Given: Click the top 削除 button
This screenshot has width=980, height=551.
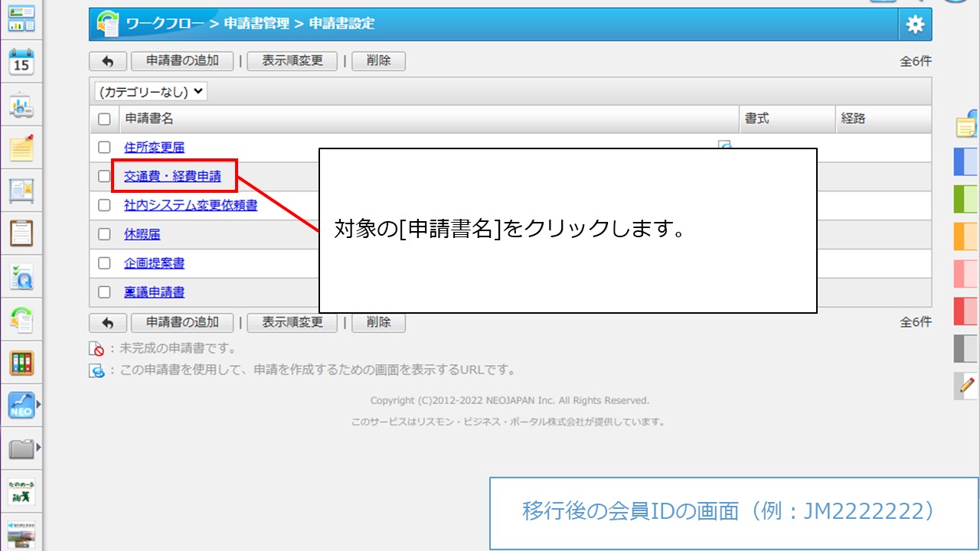Looking at the screenshot, I should [x=378, y=61].
